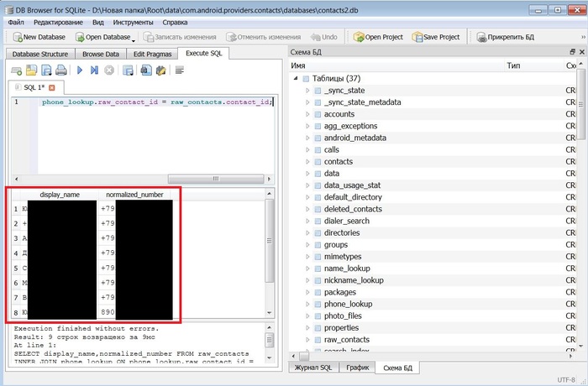Switch to the Журнал SQL tab
588x386 pixels.
click(314, 368)
